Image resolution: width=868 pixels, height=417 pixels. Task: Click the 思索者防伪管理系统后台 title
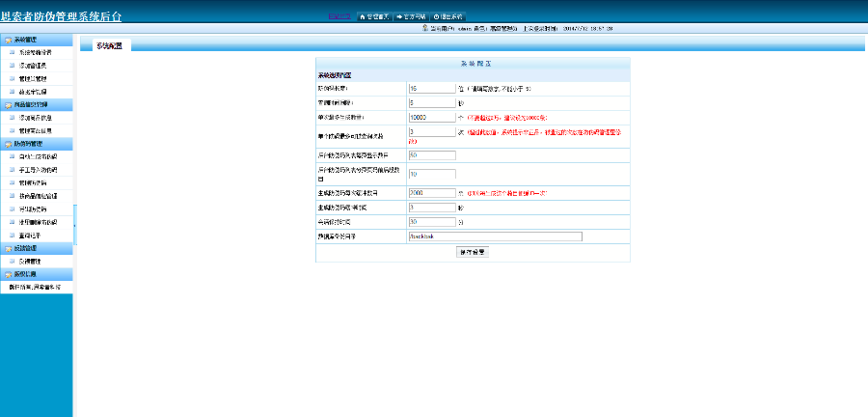[61, 16]
